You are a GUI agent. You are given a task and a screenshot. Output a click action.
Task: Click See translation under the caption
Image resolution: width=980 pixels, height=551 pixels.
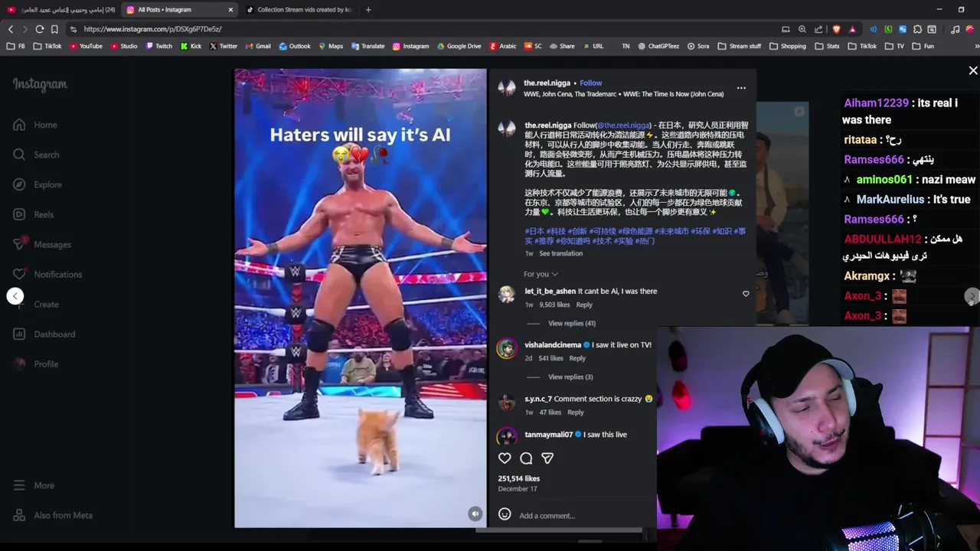560,253
